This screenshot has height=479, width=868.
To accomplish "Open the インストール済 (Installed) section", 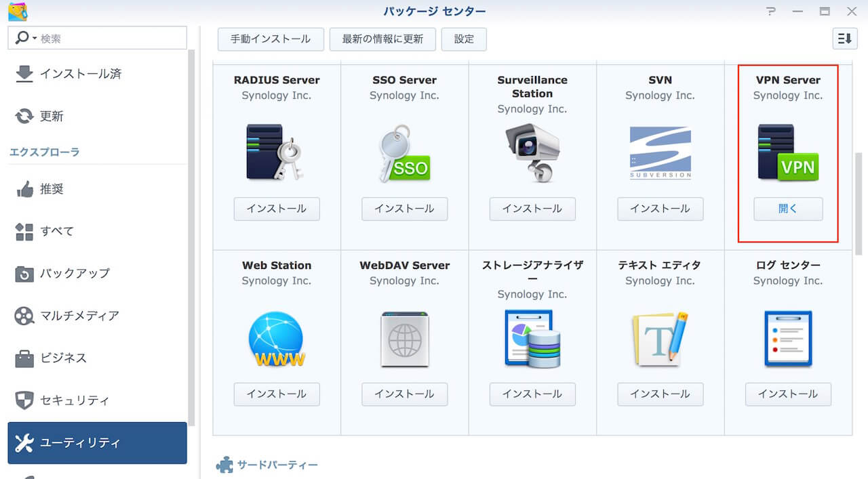I will (97, 74).
